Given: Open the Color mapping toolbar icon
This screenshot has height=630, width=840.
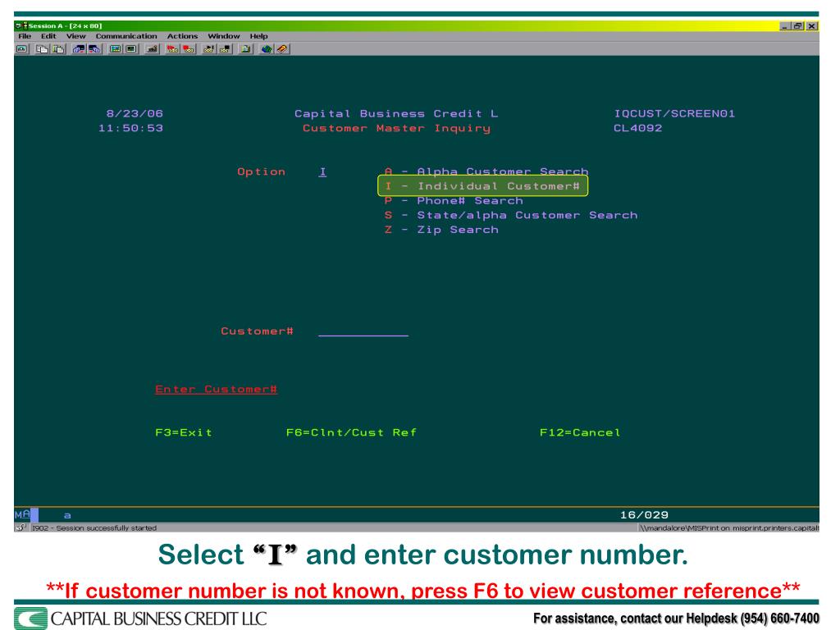Looking at the screenshot, I should [x=131, y=48].
